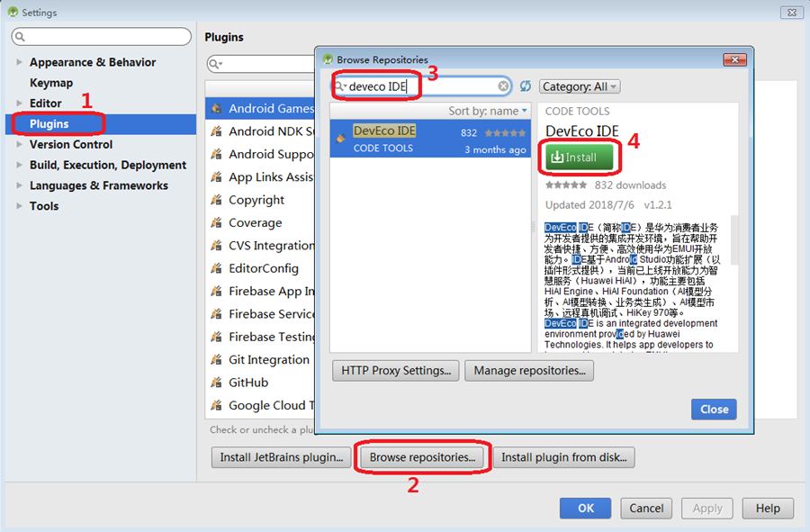Click the Browse Repositories title icon
The image size is (810, 532).
point(328,59)
